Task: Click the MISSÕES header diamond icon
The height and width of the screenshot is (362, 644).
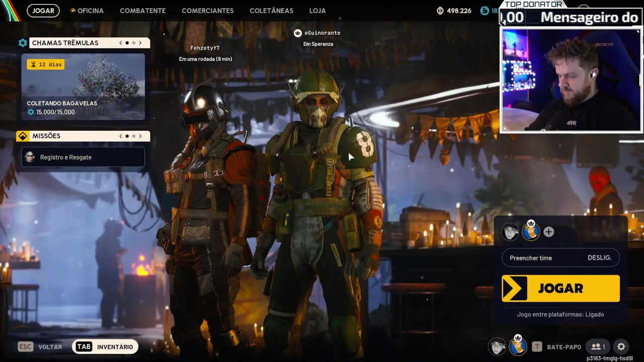Action: (x=23, y=136)
